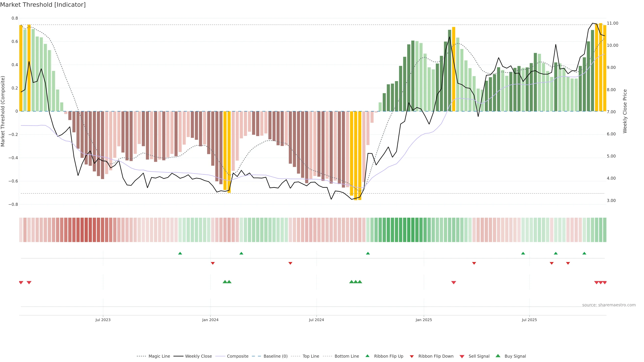This screenshot has height=362, width=644.
Task: Click Ribbon Flip Down legend icon
Action: 412,356
